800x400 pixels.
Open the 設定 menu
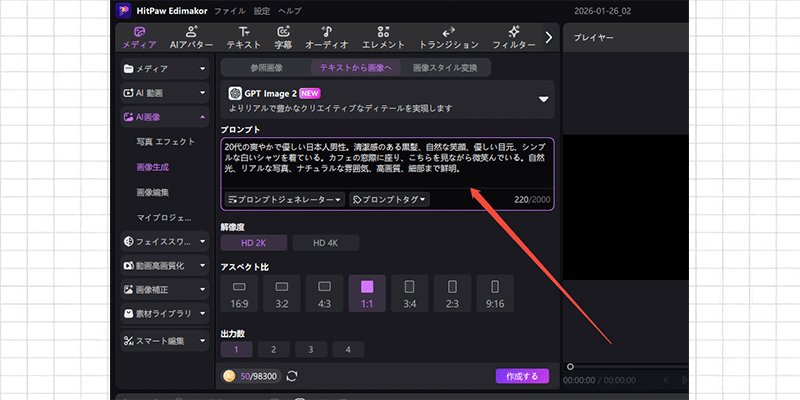[x=262, y=11]
